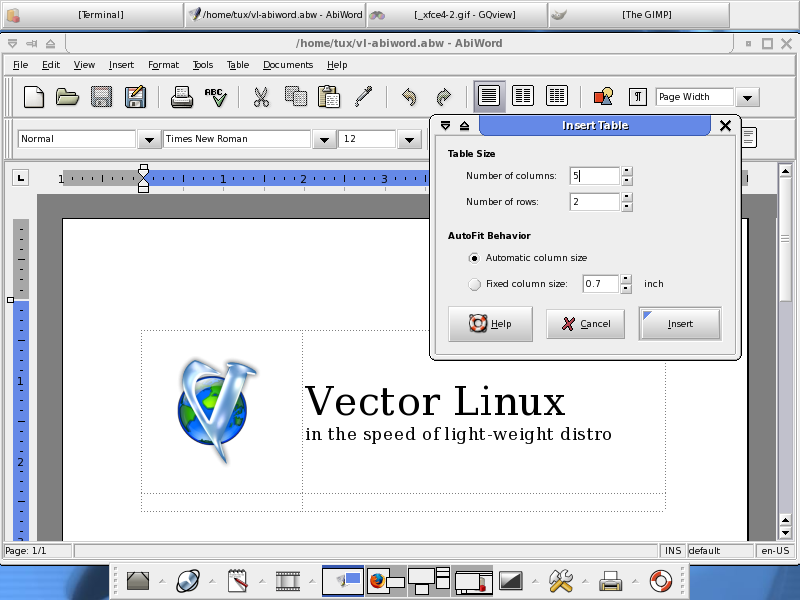Click the Paste clipboard icon
This screenshot has width=800, height=600.
pos(328,97)
